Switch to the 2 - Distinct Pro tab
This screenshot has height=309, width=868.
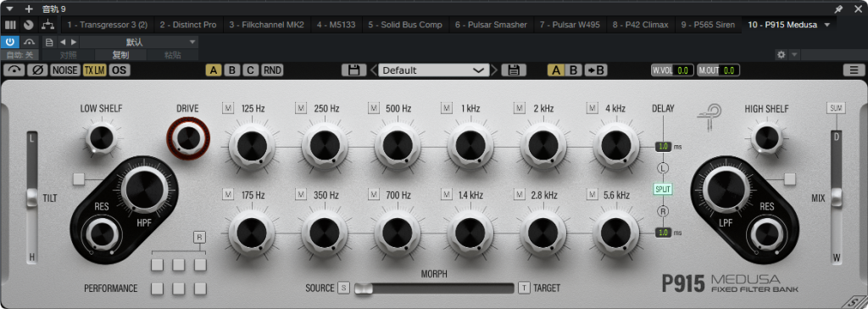(188, 25)
